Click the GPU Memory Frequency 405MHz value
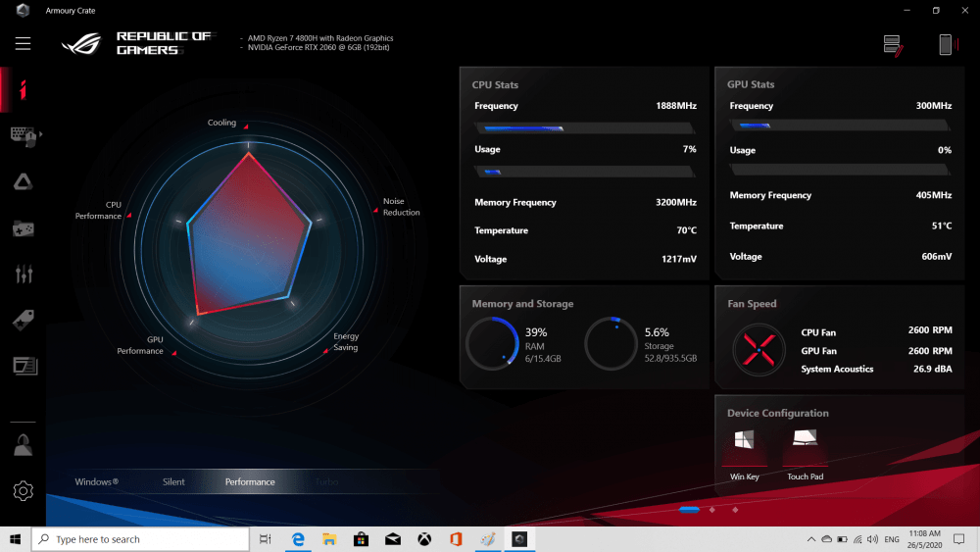The image size is (980, 552). (934, 195)
